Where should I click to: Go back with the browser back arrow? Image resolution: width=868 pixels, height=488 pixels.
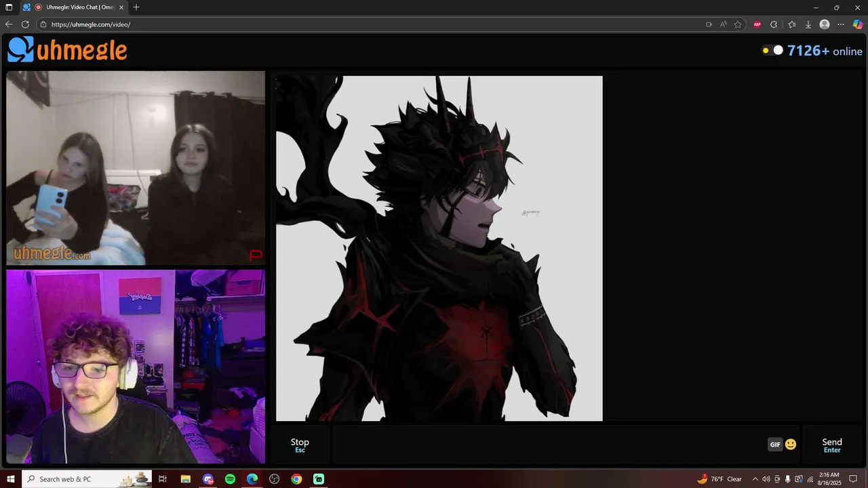[9, 24]
